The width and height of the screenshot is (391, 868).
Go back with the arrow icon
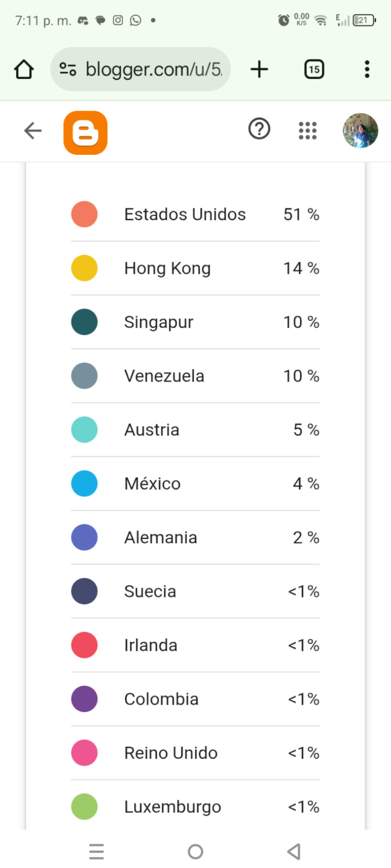point(33,131)
